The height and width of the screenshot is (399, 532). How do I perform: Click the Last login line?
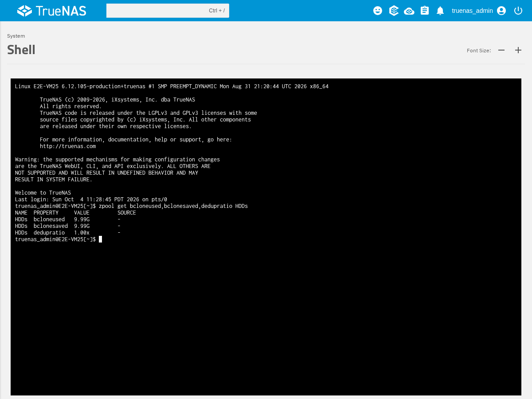(91, 199)
